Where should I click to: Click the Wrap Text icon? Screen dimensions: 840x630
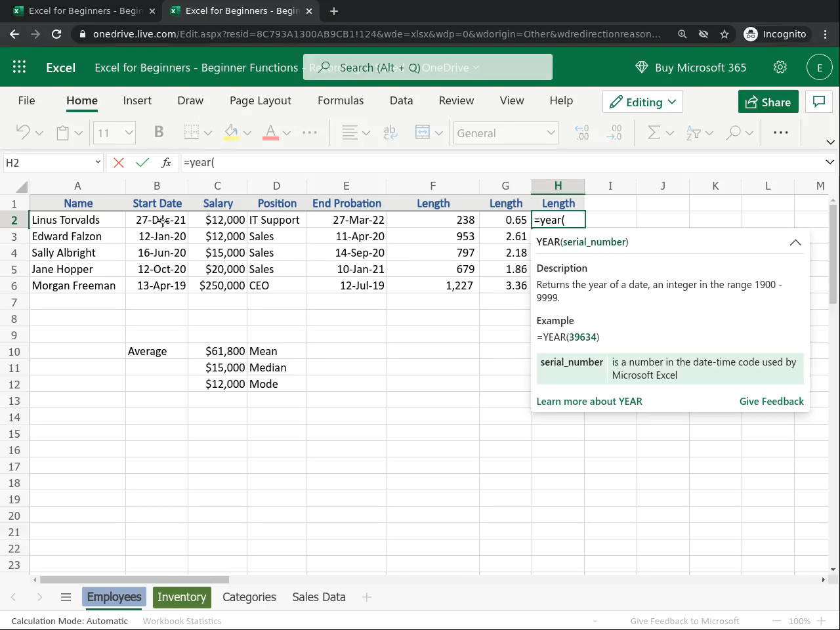[390, 133]
